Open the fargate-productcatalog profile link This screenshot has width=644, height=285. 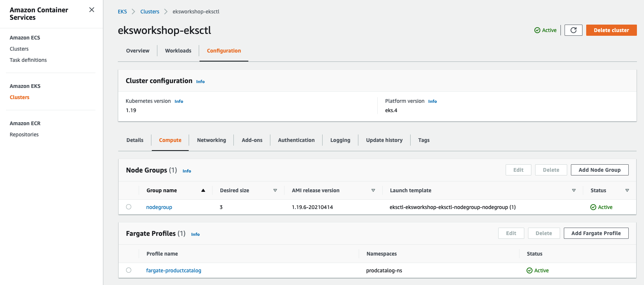(174, 270)
